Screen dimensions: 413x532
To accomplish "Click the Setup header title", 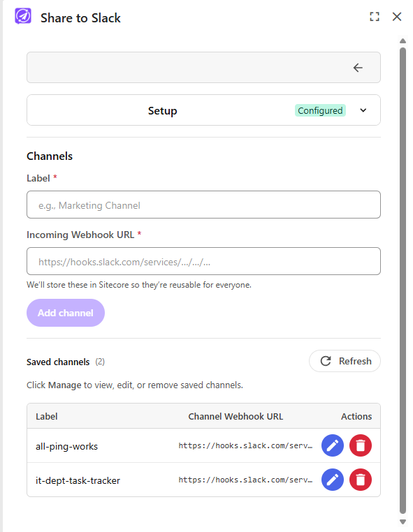I will (162, 110).
